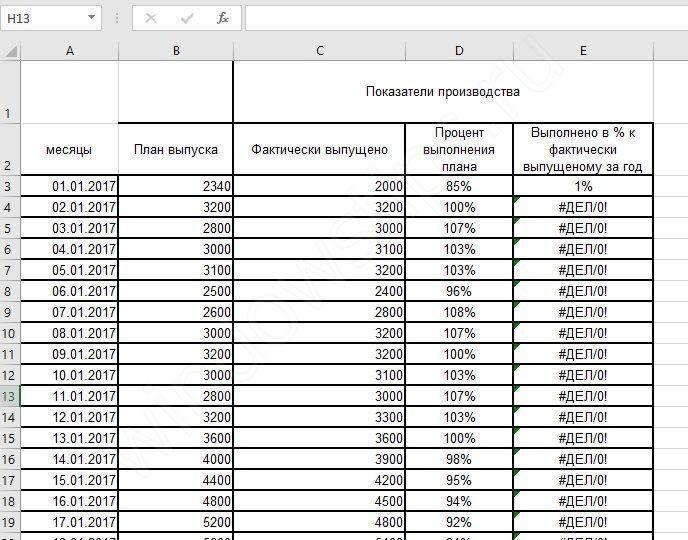Select column E header

[x=583, y=51]
